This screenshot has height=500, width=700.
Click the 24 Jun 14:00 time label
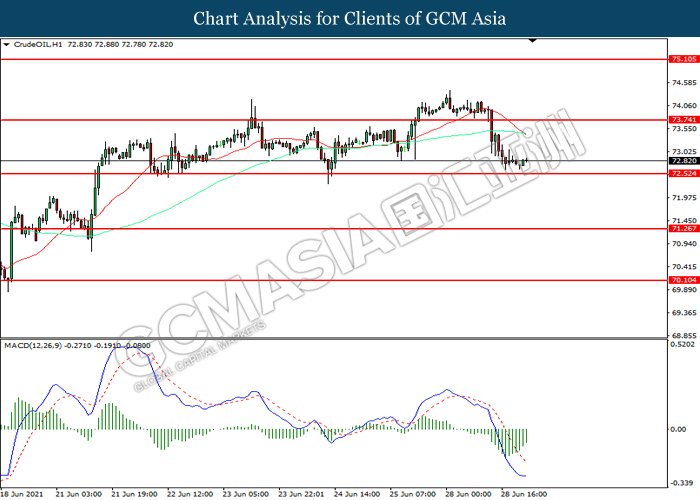pos(357,494)
